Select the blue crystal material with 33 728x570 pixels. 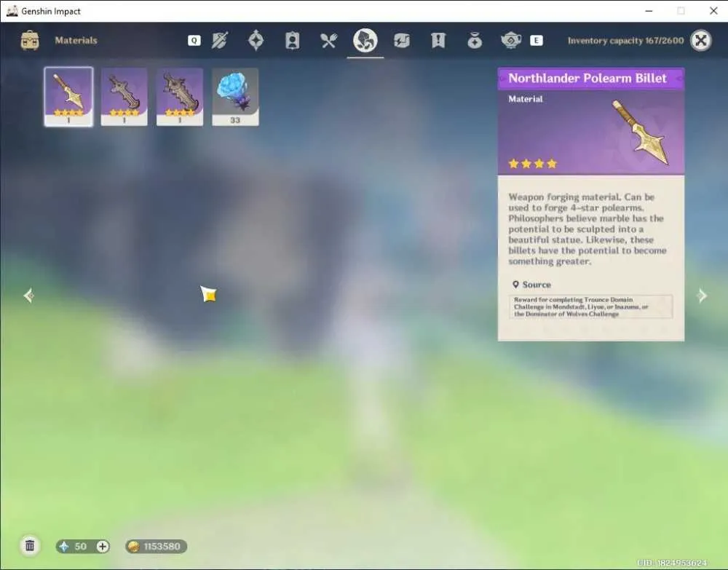pos(235,97)
